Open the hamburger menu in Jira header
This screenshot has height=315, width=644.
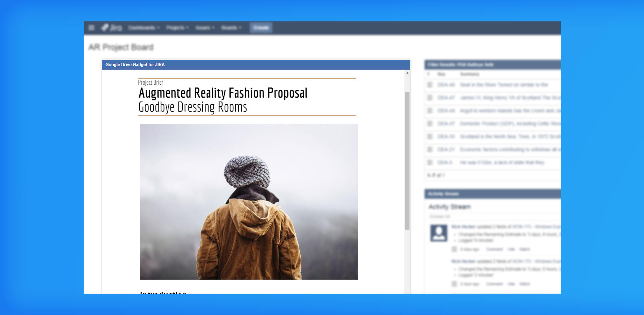coord(91,28)
